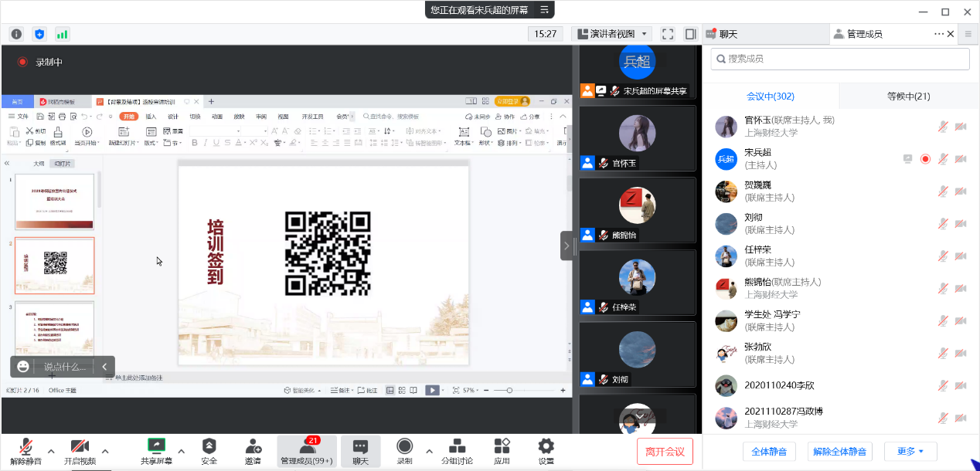Leave the meeting via 离开会议
980x471 pixels.
click(x=665, y=452)
